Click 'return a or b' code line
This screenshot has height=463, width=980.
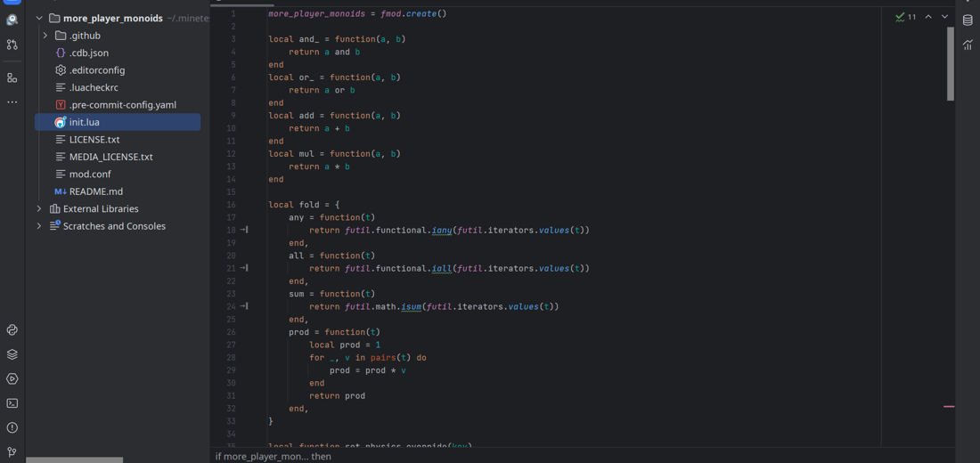[322, 90]
